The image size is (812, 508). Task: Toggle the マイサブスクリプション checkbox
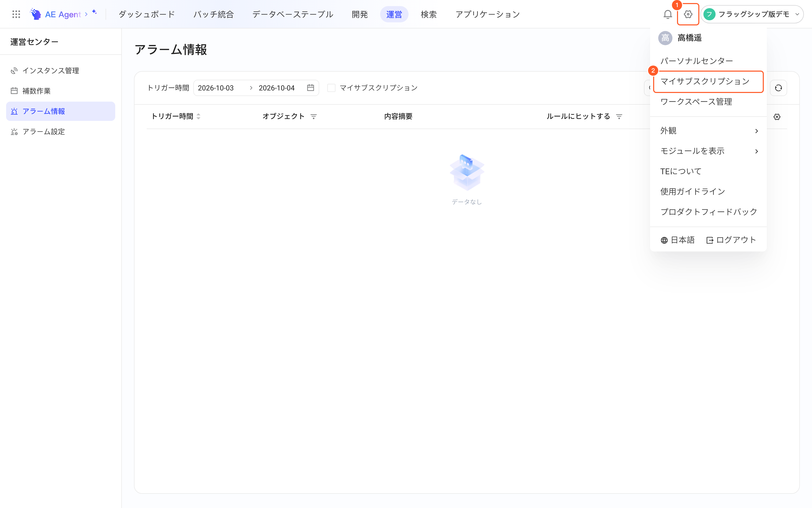click(331, 88)
